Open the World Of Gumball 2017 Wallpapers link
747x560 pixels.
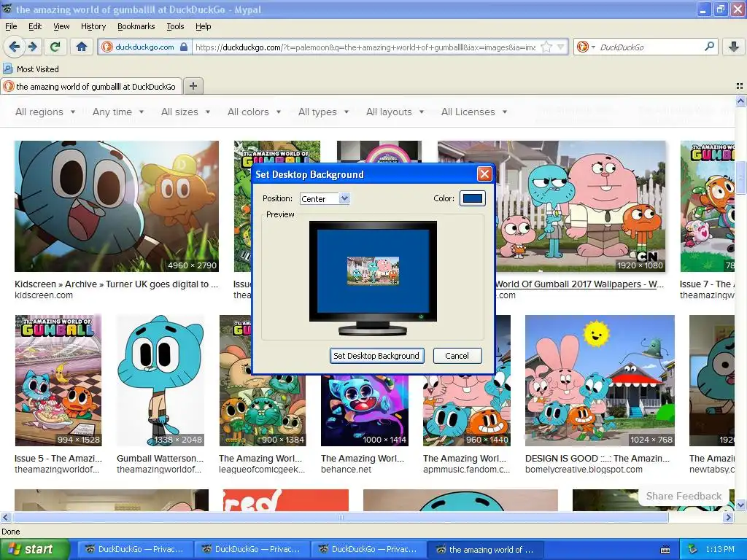579,284
